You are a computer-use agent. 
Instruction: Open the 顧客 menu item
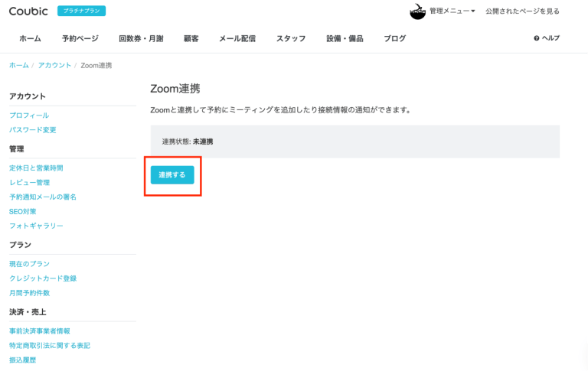(x=191, y=38)
